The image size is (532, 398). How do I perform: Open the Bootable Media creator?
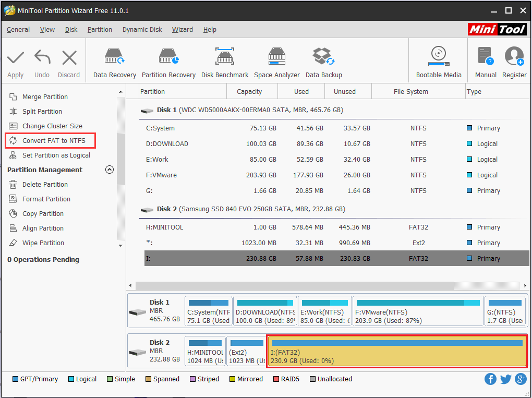coord(438,61)
